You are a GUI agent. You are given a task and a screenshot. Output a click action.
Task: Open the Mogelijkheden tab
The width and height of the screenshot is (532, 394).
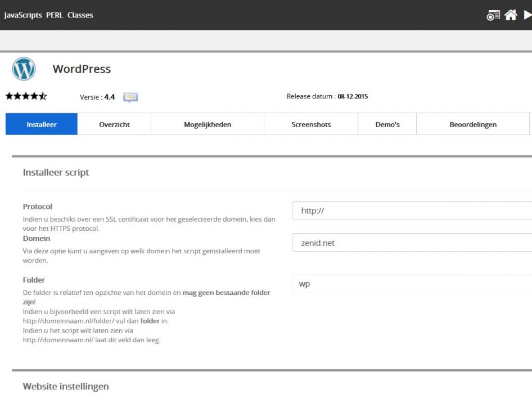pos(208,124)
